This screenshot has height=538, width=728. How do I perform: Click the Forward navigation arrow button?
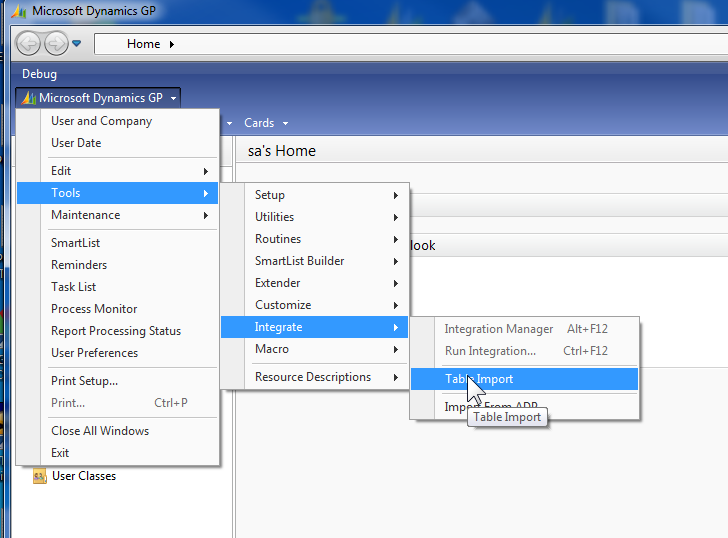tap(56, 44)
